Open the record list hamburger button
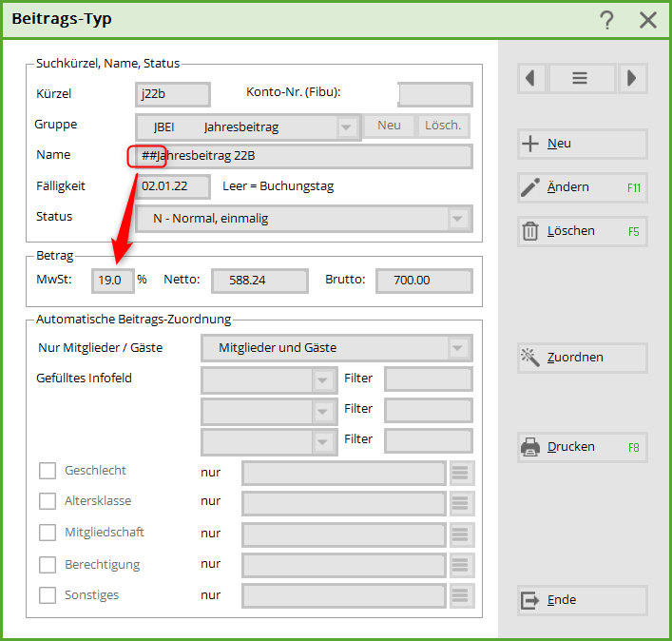This screenshot has height=641, width=672. click(580, 79)
